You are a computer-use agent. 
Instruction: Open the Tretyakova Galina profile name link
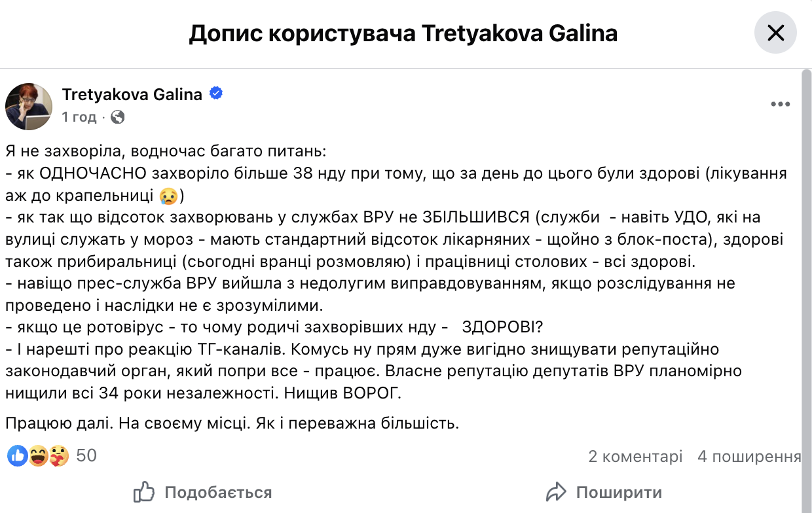coord(132,94)
